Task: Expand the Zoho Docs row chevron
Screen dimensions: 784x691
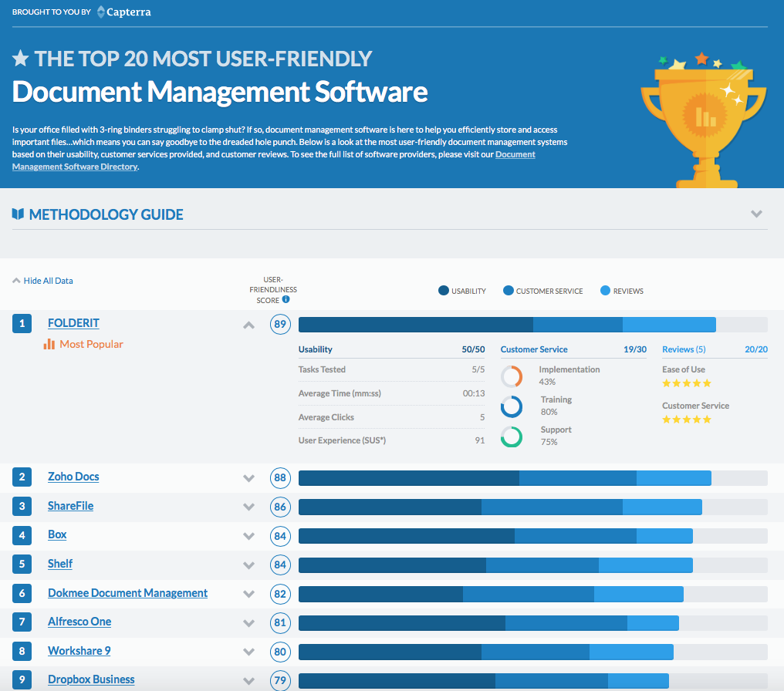Action: click(249, 478)
